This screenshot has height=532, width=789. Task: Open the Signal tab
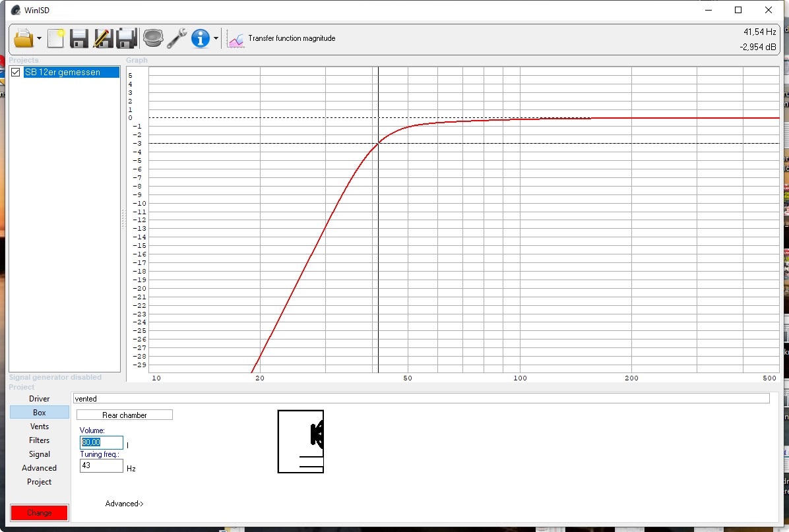pos(39,454)
